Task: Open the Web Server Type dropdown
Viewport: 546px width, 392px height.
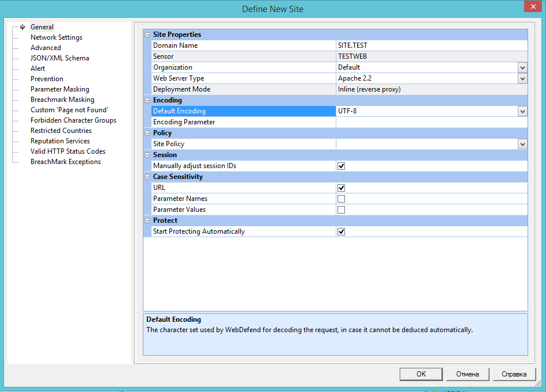Action: pyautogui.click(x=522, y=78)
